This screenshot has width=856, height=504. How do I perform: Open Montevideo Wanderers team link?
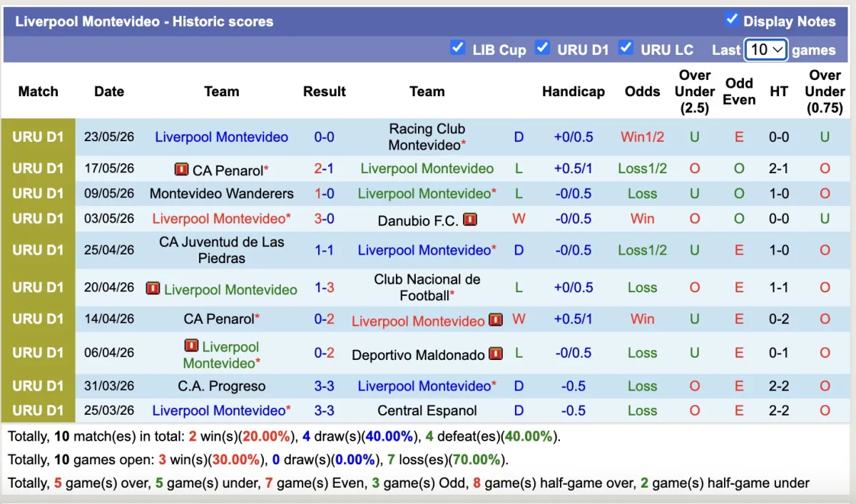point(222,193)
